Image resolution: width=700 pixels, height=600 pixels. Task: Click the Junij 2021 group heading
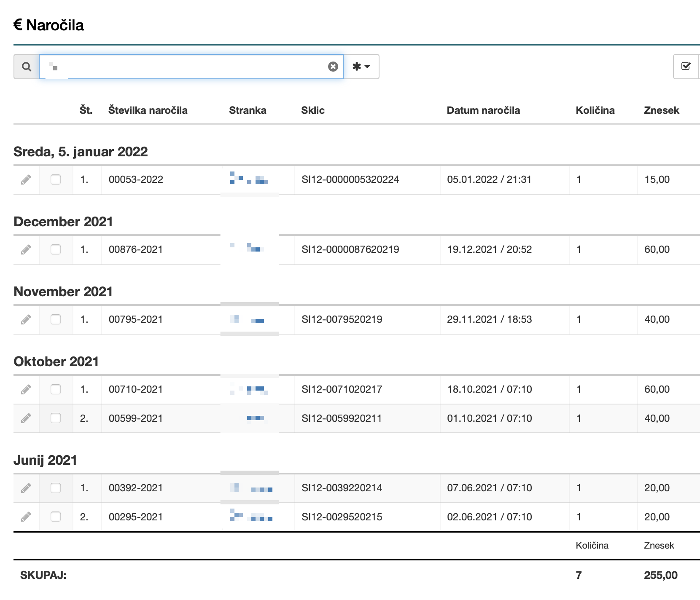[x=45, y=460]
